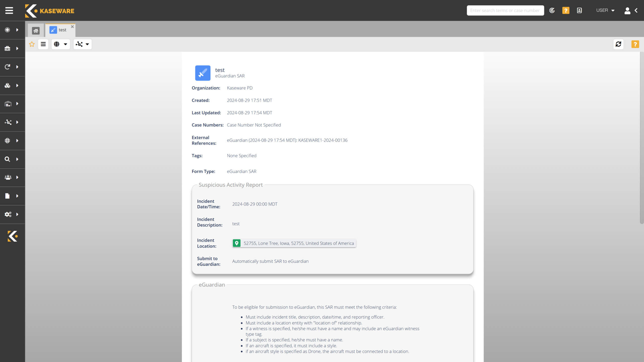Open the link chart dropdown in toolbar
644x362 pixels.
83,44
